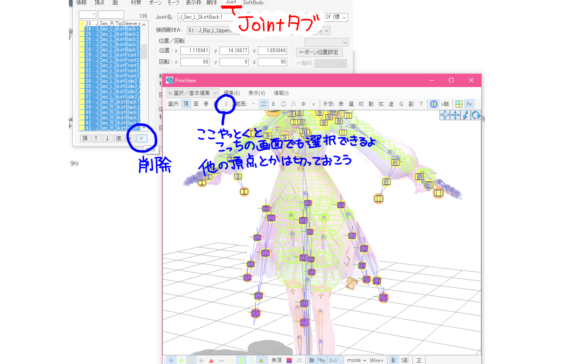
Task: Toggle rigid body display icon in bottom bar
Action: tap(241, 360)
